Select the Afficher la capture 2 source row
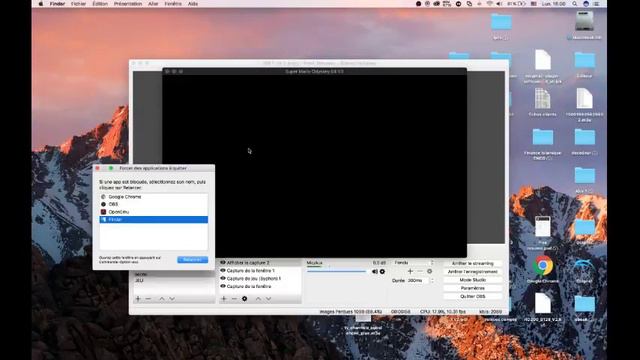Screen dimensions: 640x360 click(260, 262)
